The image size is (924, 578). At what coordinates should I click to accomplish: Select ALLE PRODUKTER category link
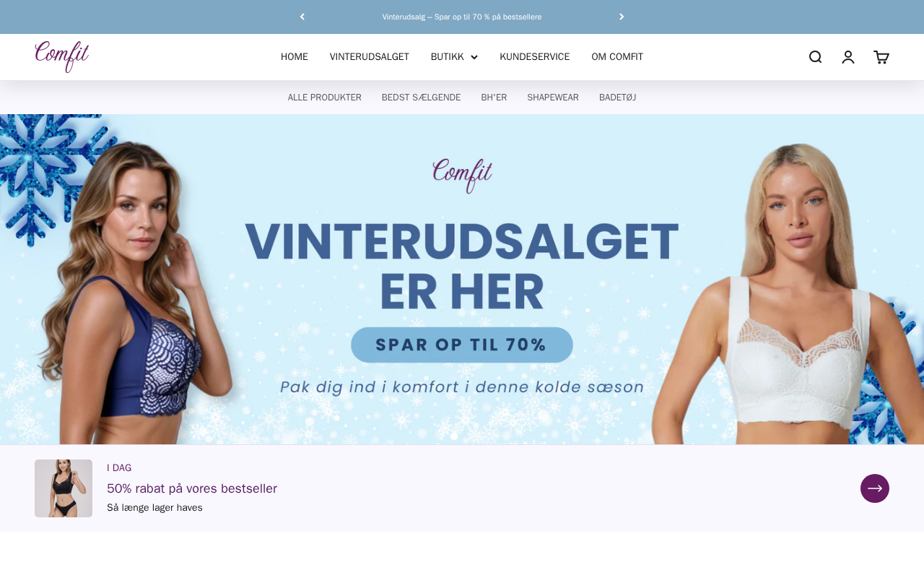point(325,98)
